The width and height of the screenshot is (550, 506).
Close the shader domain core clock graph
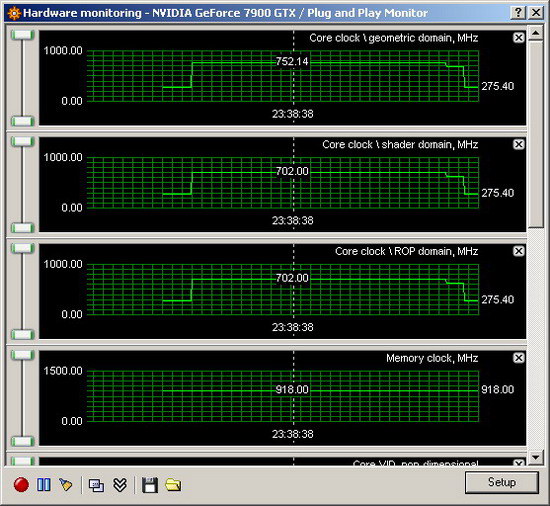click(519, 144)
